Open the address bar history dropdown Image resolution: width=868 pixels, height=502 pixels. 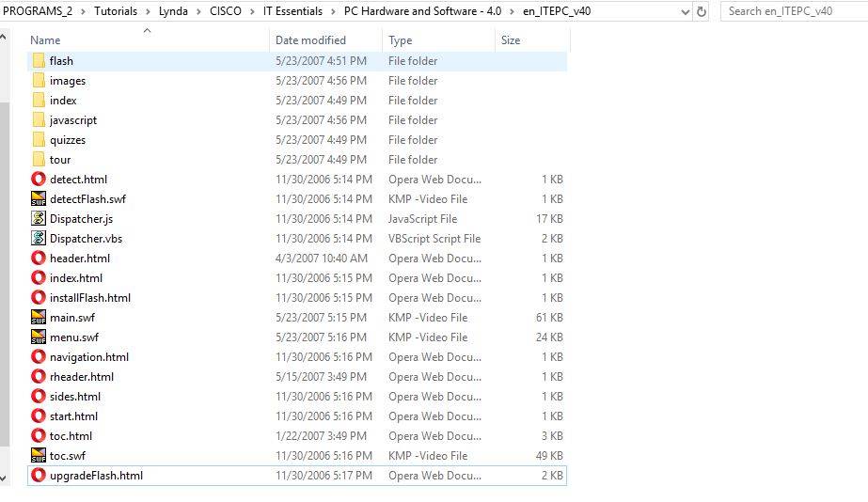686,11
